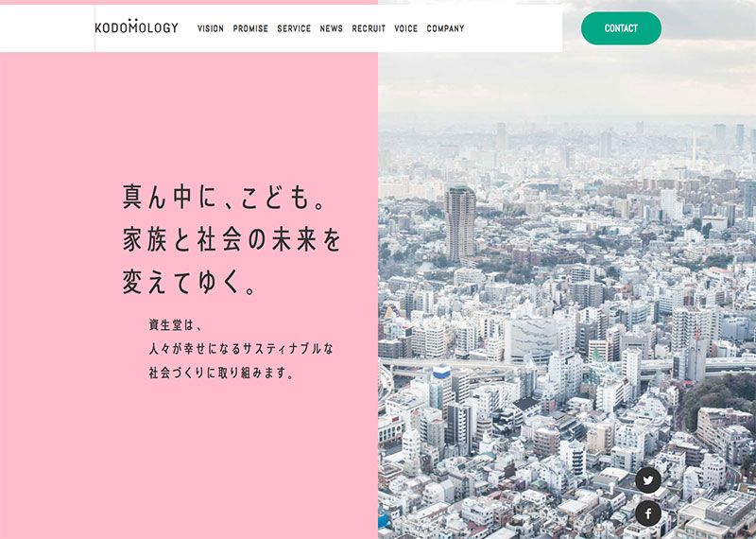Screen dimensions: 756x539
Task: Click the headline 真ん中に、こども。
Action: (x=225, y=197)
